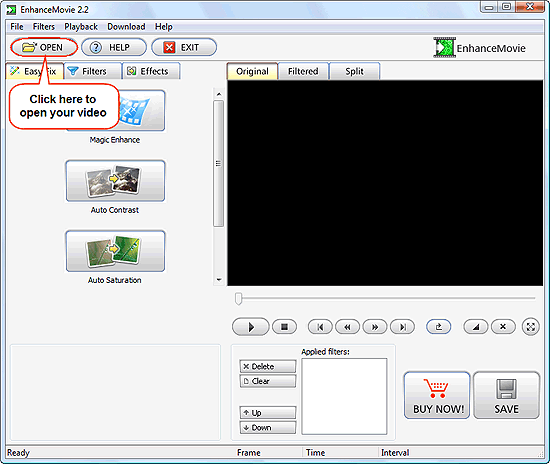This screenshot has height=464, width=550.
Task: Click the interval marker triangle button
Action: pyautogui.click(x=476, y=327)
